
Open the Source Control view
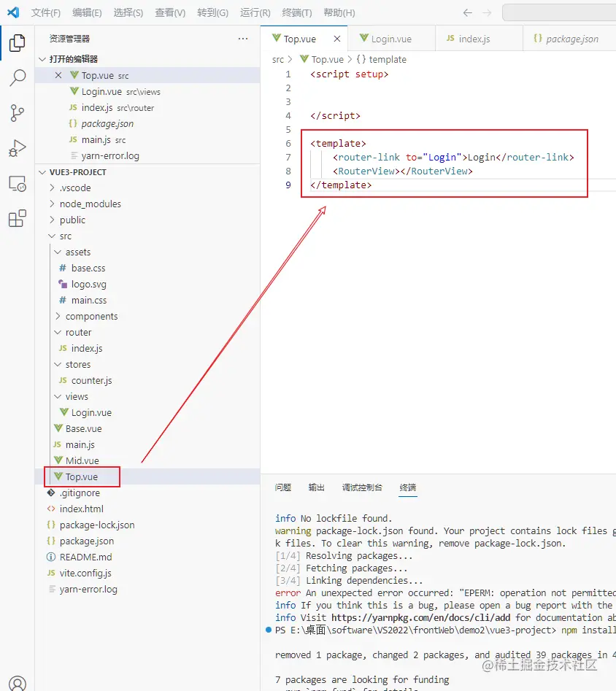click(18, 113)
